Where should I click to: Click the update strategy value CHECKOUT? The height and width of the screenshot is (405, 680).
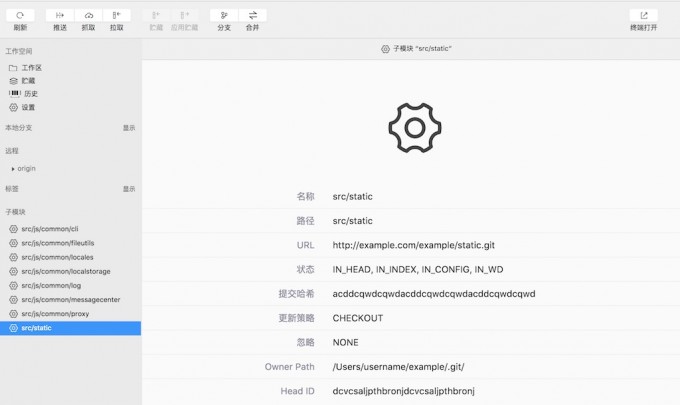[358, 318]
